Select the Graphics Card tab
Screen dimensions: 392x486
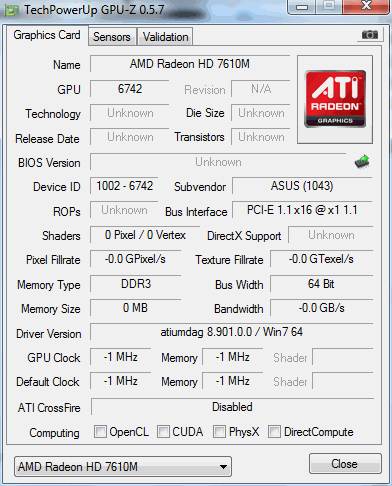[x=47, y=35]
